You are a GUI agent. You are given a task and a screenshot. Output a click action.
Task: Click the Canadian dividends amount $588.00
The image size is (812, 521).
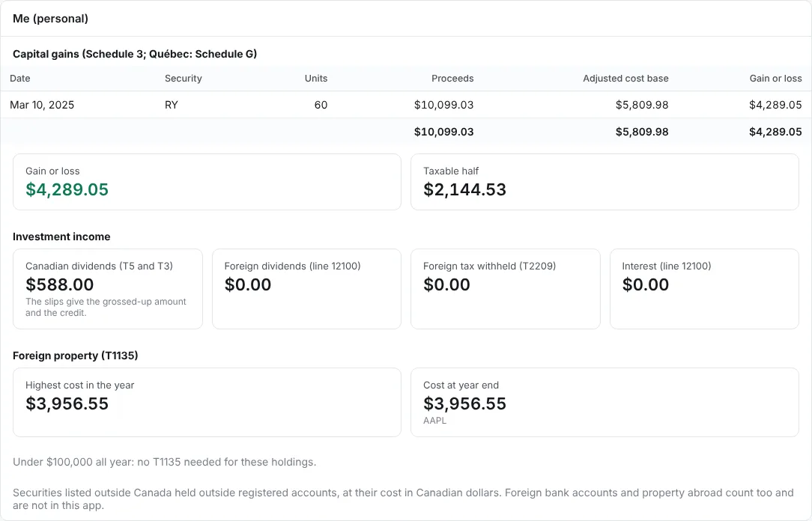click(x=60, y=284)
